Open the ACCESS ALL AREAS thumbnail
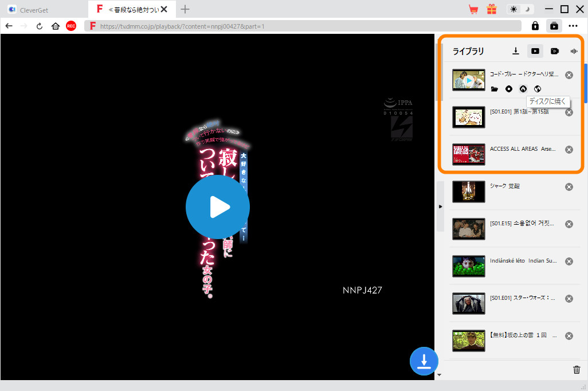 pos(468,154)
